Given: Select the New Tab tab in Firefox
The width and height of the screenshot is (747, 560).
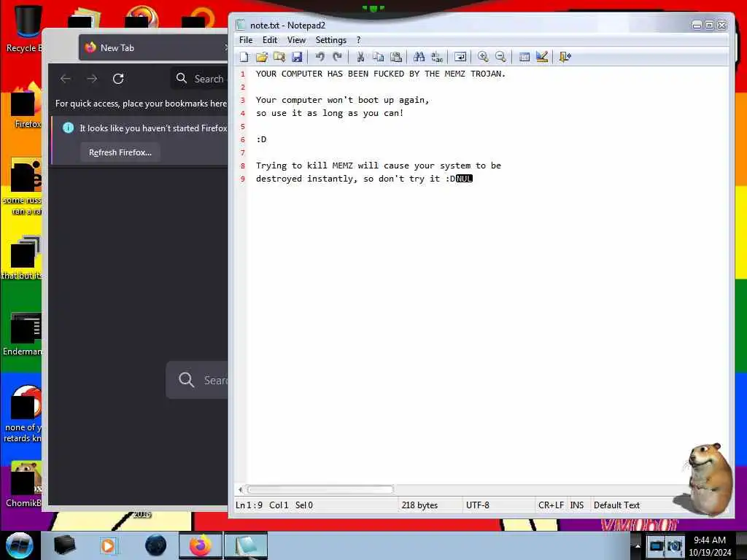Looking at the screenshot, I should point(153,47).
